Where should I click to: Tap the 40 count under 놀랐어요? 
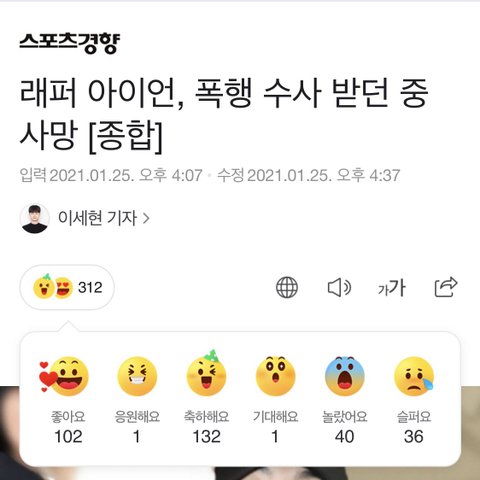pyautogui.click(x=344, y=437)
